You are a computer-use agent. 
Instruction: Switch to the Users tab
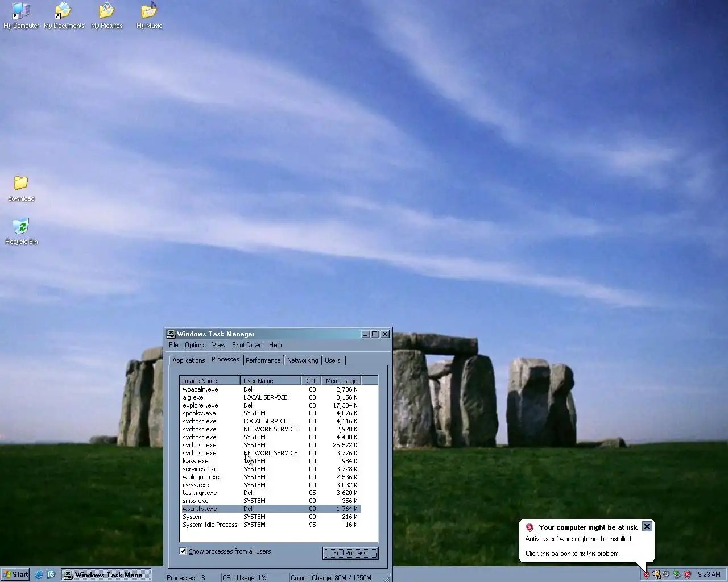coord(333,360)
